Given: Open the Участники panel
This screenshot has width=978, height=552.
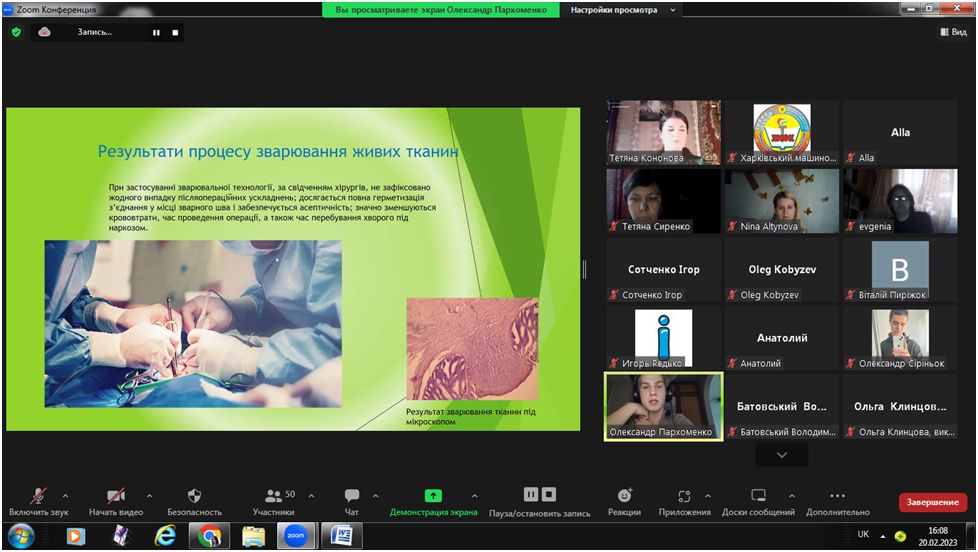Looking at the screenshot, I should 274,502.
